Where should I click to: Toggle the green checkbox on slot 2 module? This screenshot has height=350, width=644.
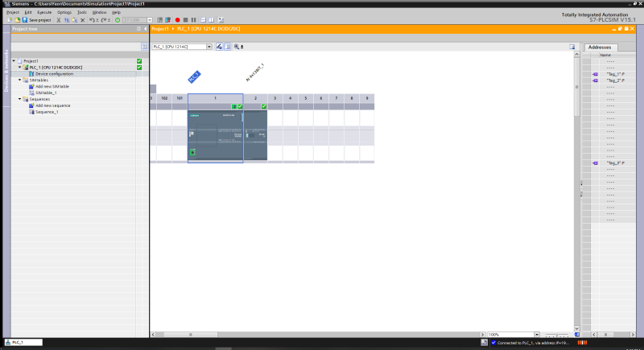(x=264, y=107)
